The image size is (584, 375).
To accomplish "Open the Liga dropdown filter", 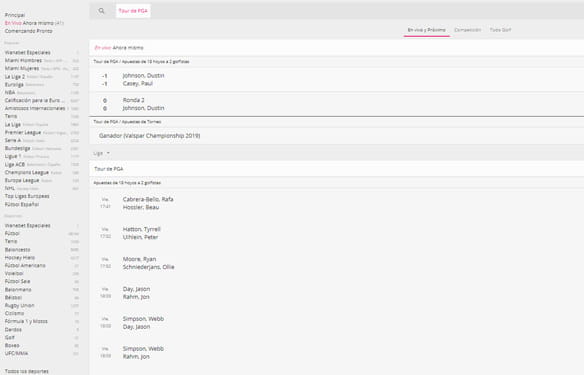I will pyautogui.click(x=101, y=153).
